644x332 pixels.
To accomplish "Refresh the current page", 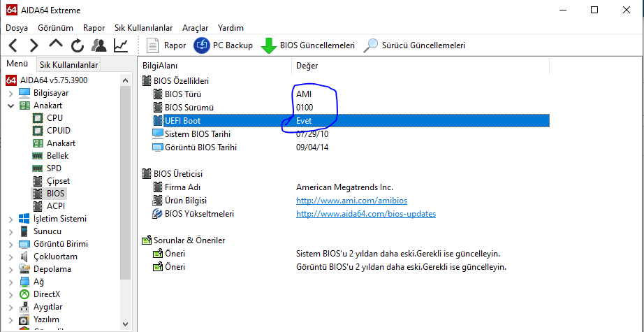I will click(x=78, y=45).
